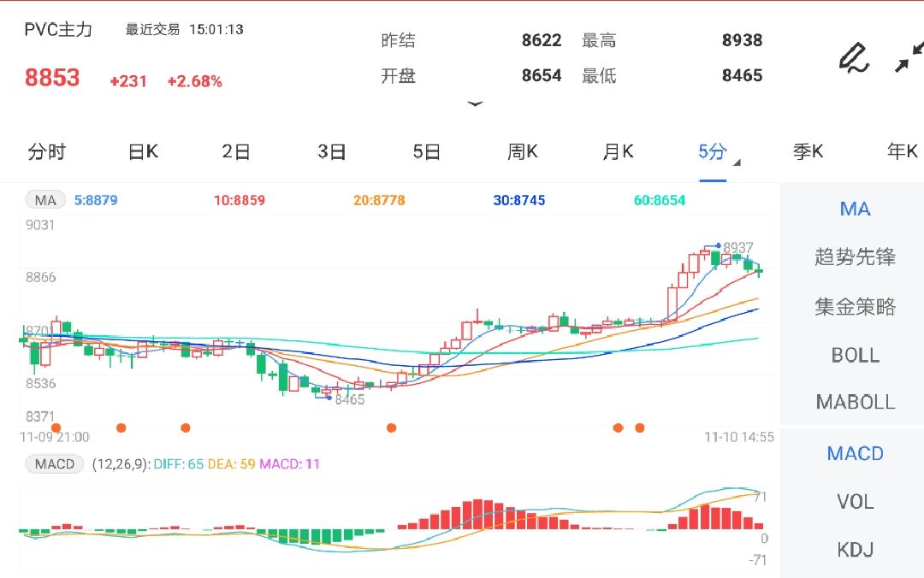This screenshot has height=578, width=924.
Task: Click the MACD parameters (12,26,9) text
Action: [x=121, y=464]
